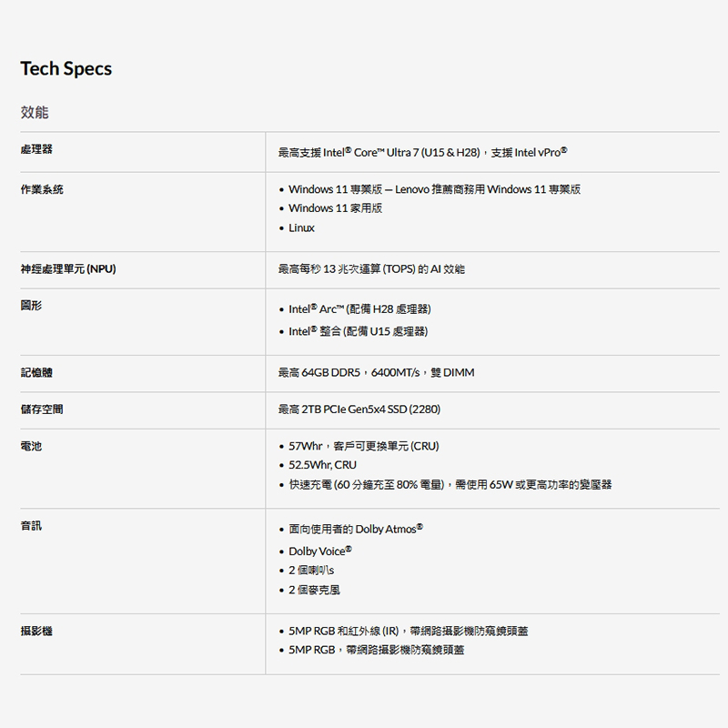The width and height of the screenshot is (728, 728).
Task: Click the Dolby Voice audio entry
Action: coord(319,551)
